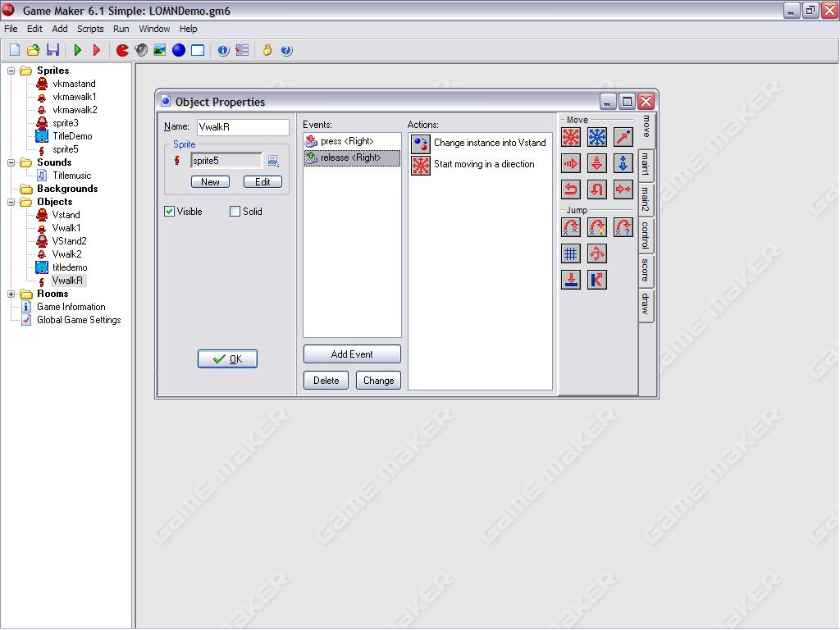
Task: Click the Add Event button
Action: [352, 354]
